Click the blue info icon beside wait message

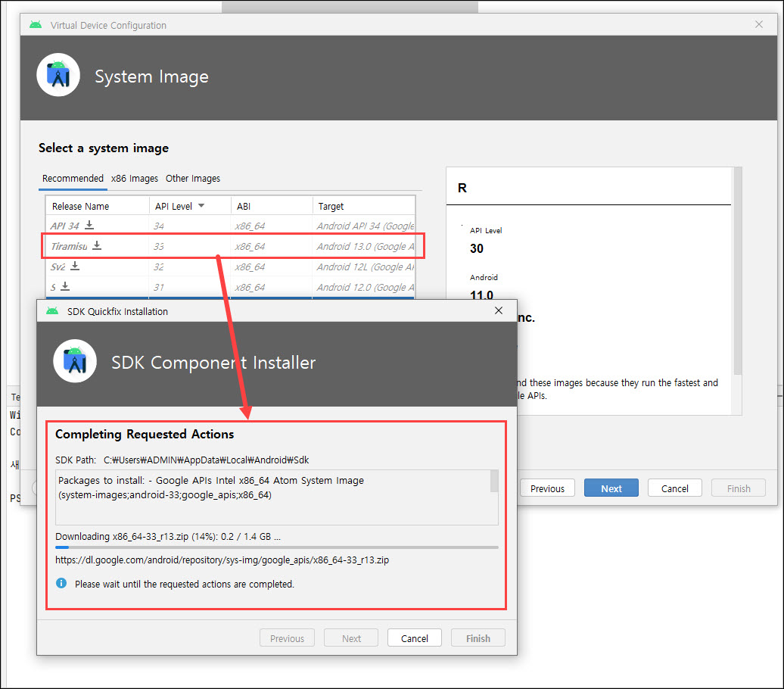click(x=61, y=583)
